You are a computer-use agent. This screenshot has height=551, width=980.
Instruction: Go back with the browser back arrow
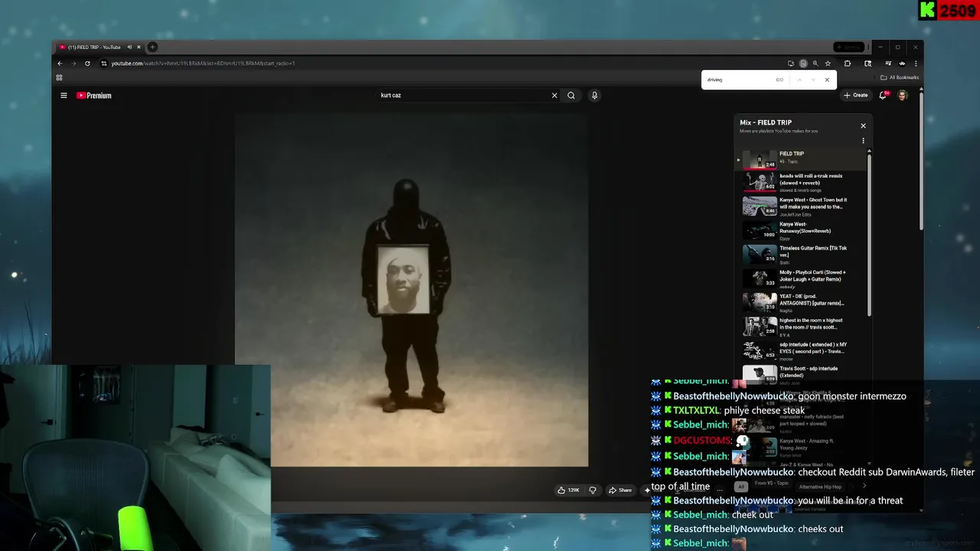pos(60,64)
